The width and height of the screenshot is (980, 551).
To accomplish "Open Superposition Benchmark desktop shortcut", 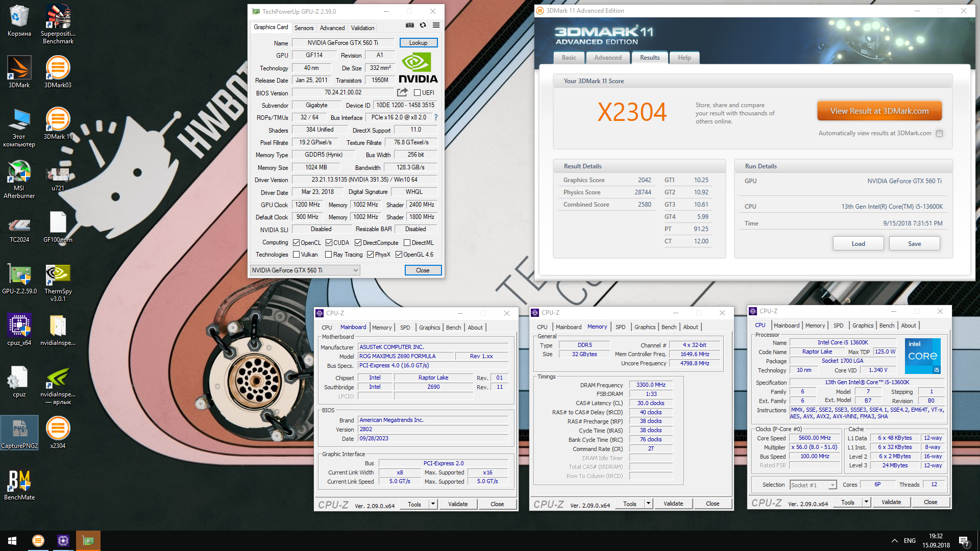I will 58,24.
